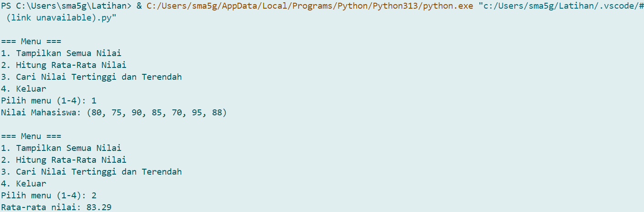Click the first "4. Keluar" line

(x=23, y=89)
